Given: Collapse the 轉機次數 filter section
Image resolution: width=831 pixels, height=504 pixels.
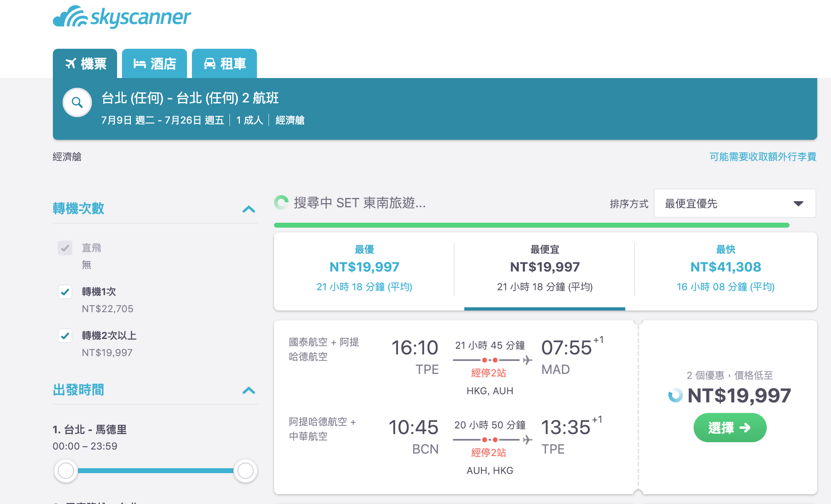Looking at the screenshot, I should [249, 209].
